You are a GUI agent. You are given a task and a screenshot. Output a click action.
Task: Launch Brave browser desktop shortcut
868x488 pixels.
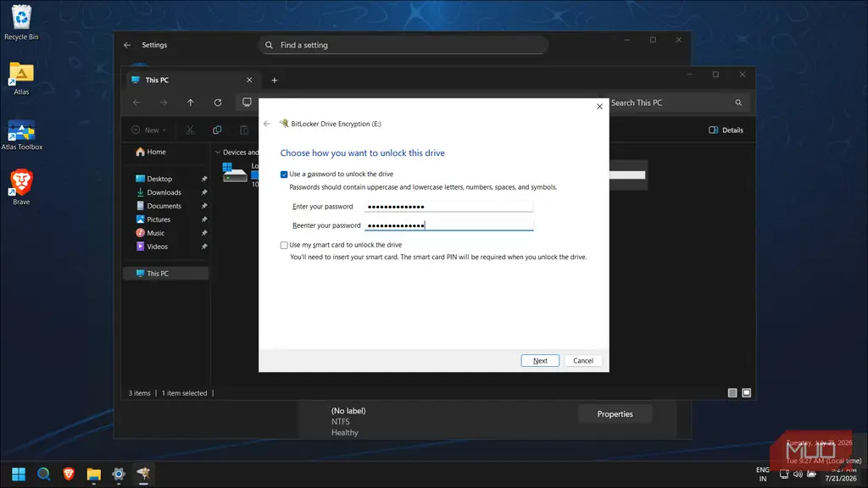pyautogui.click(x=21, y=187)
